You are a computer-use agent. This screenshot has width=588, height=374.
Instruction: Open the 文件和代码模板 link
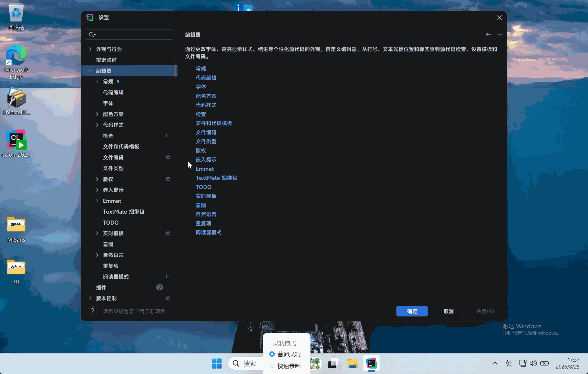214,123
